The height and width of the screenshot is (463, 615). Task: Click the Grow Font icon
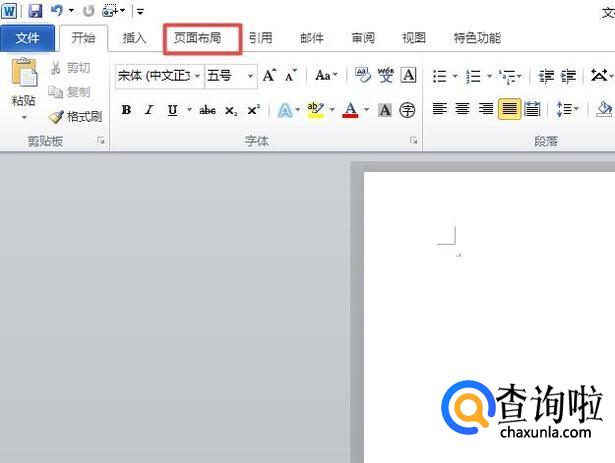[x=270, y=75]
